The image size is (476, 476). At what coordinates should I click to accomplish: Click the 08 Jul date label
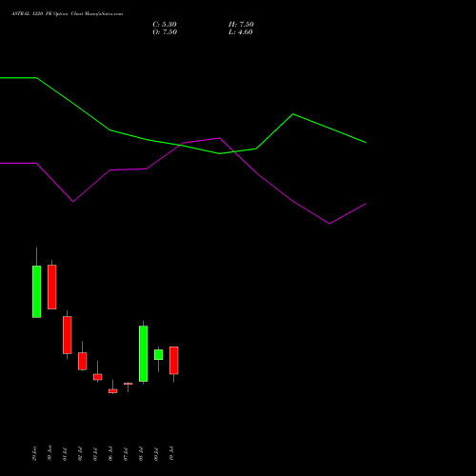141,454
